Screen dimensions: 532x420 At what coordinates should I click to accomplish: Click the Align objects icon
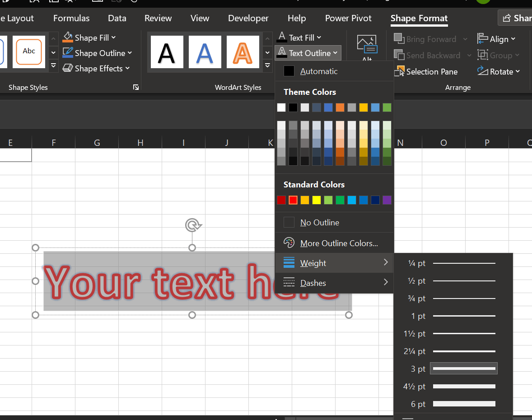(482, 39)
